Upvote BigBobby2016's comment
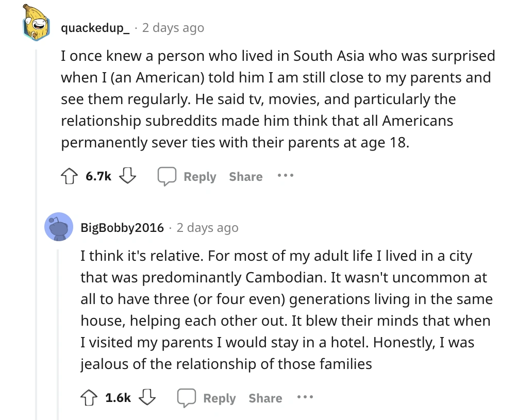The height and width of the screenshot is (420, 532). (x=89, y=397)
